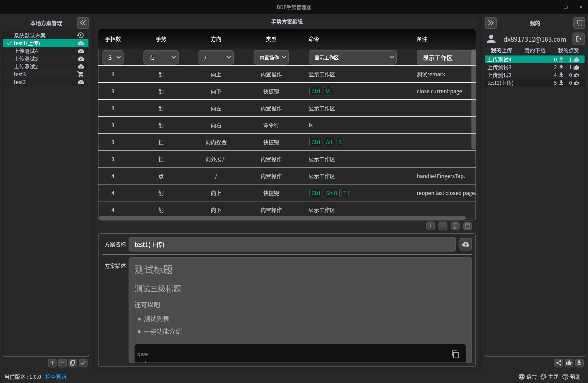This screenshot has height=383, width=588.
Task: Open the gesture type dropdown showing 点
Action: 161,57
